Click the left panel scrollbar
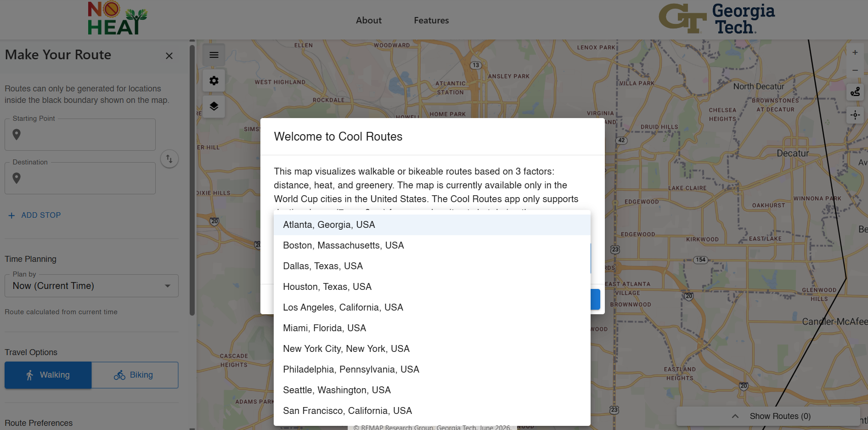 pyautogui.click(x=192, y=179)
